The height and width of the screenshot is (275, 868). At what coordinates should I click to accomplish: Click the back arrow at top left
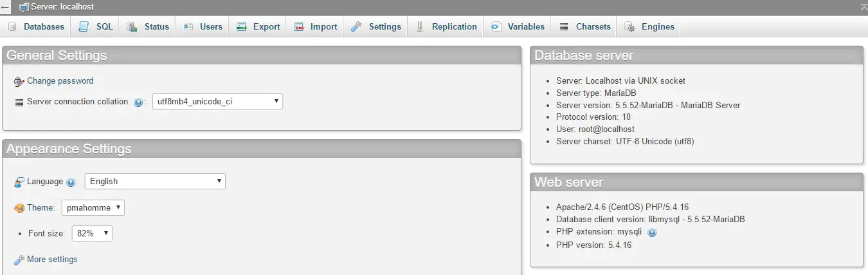coord(6,7)
